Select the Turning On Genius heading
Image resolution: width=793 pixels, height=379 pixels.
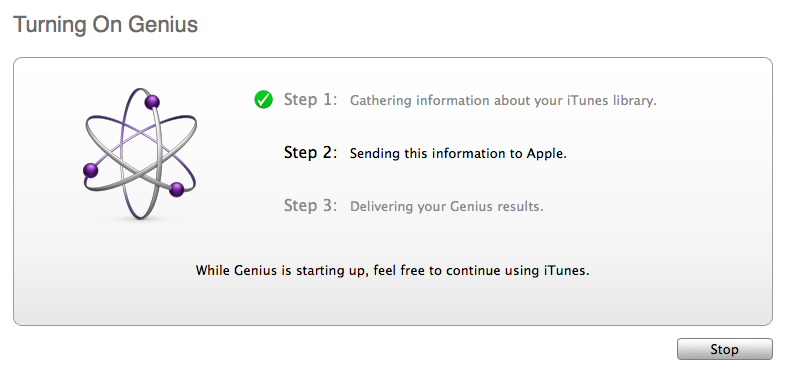(x=105, y=24)
